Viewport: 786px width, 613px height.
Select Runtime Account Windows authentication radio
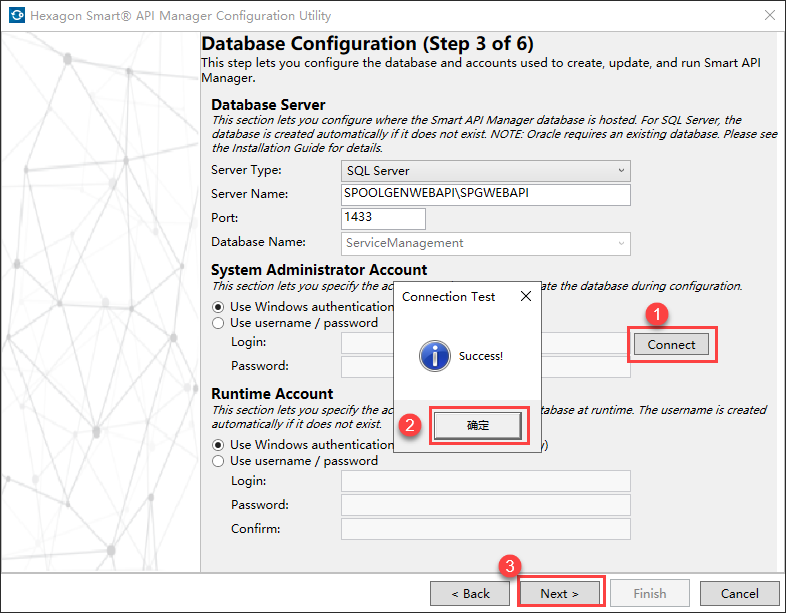tap(220, 445)
